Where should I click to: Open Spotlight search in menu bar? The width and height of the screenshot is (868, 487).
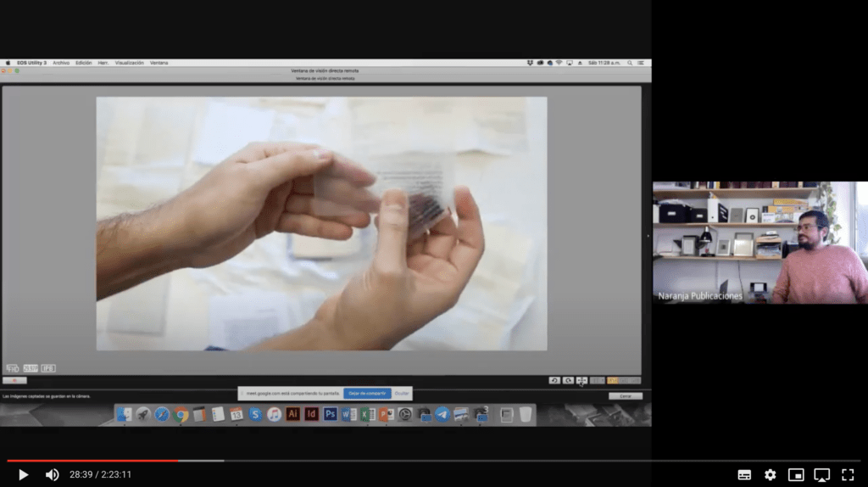(x=630, y=63)
